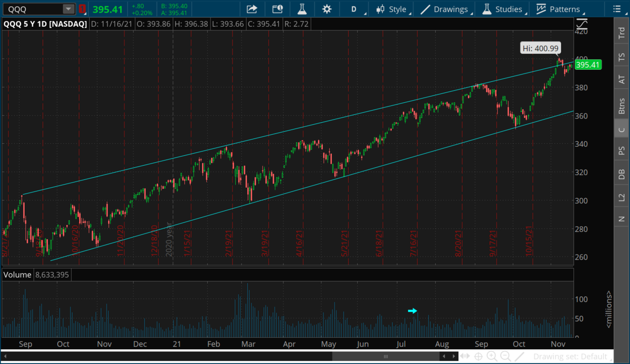
Task: Open the chart info notes icon
Action: [277, 9]
